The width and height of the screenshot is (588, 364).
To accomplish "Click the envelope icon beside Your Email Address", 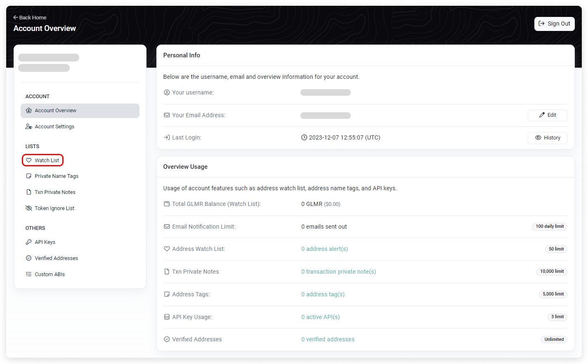I will point(167,115).
